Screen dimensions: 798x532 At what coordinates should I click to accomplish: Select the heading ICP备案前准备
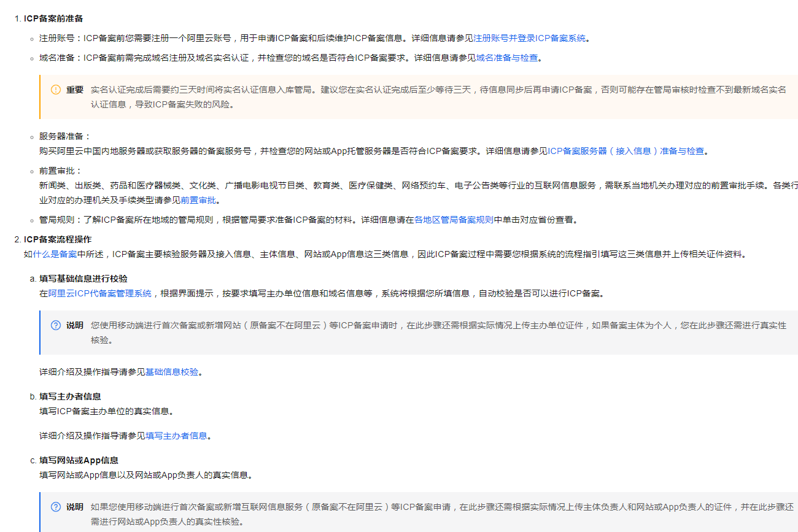[53, 18]
